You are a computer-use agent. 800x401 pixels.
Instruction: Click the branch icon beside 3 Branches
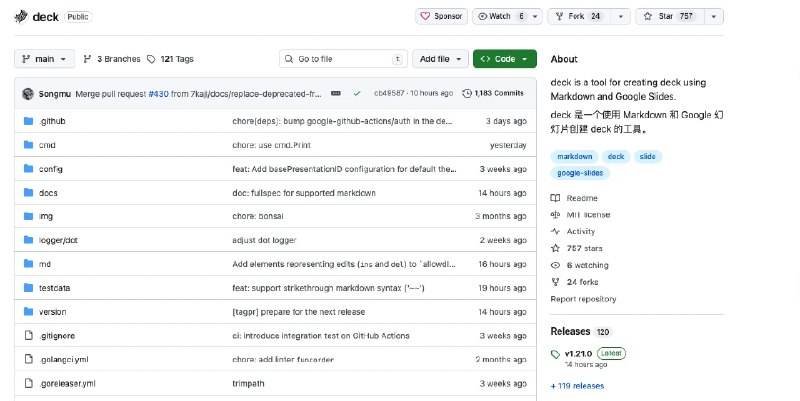pyautogui.click(x=87, y=59)
